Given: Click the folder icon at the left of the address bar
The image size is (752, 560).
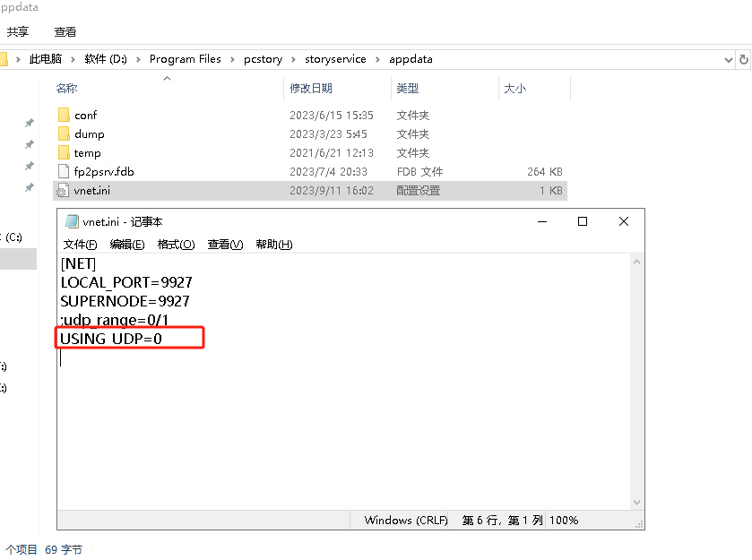Looking at the screenshot, I should [x=4, y=58].
